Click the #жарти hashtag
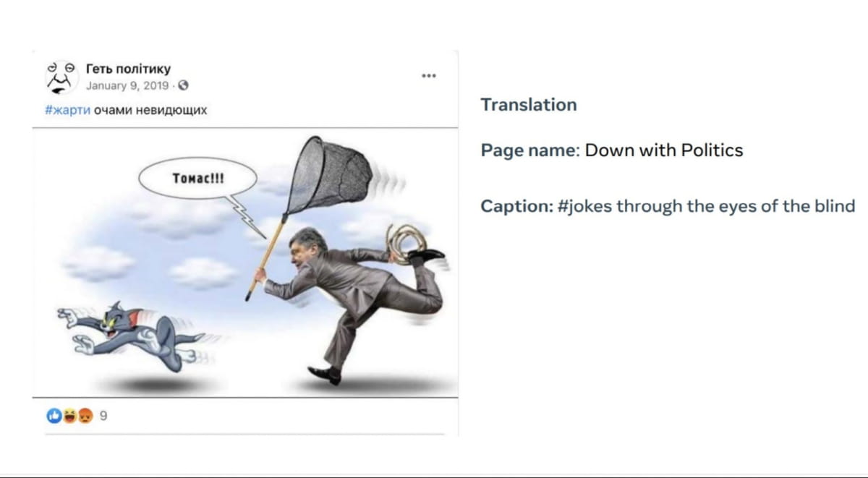This screenshot has height=478, width=868. [x=68, y=111]
